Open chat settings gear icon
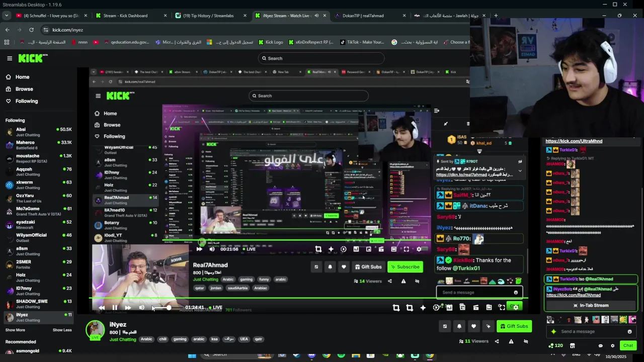Screen dimensions: 644x362 coord(612,346)
